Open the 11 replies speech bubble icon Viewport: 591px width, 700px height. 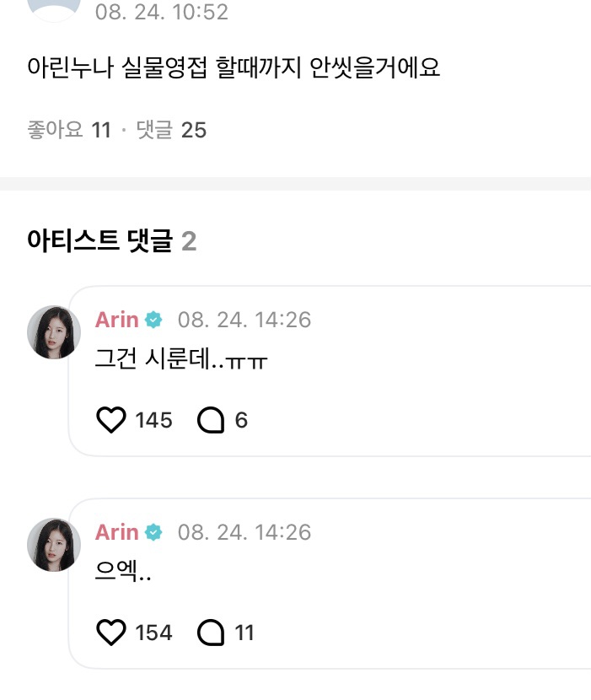click(x=210, y=633)
